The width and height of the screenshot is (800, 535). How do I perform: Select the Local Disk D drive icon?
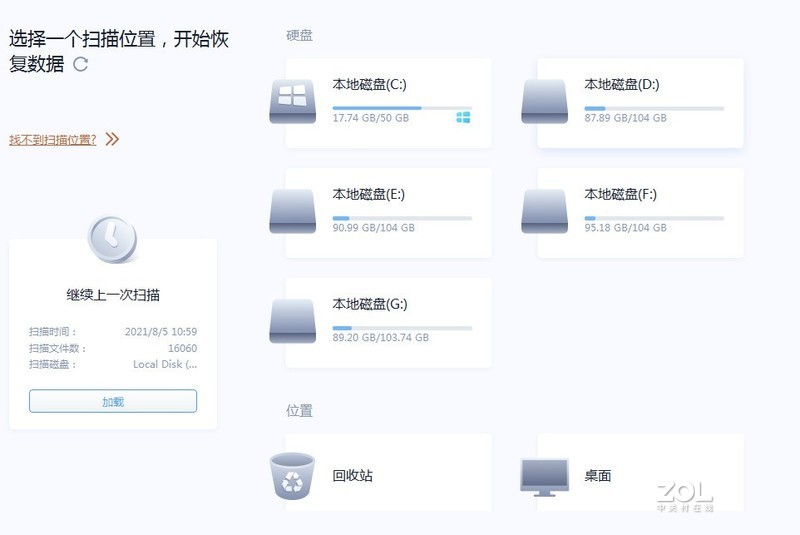coord(544,101)
